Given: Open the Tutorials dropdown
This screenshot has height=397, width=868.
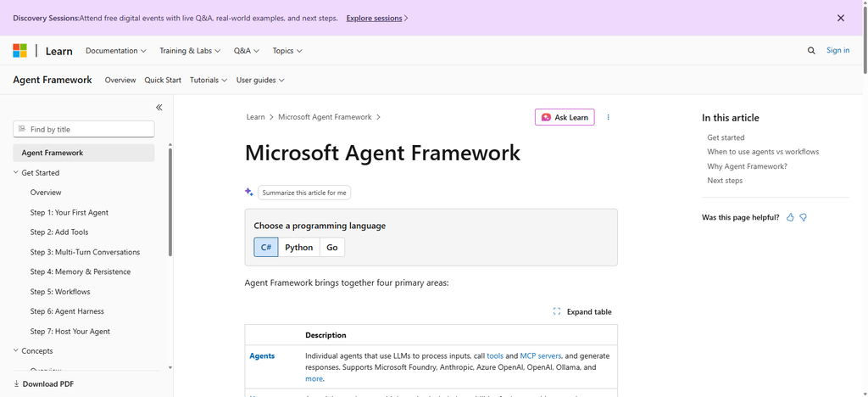Looking at the screenshot, I should click(209, 80).
